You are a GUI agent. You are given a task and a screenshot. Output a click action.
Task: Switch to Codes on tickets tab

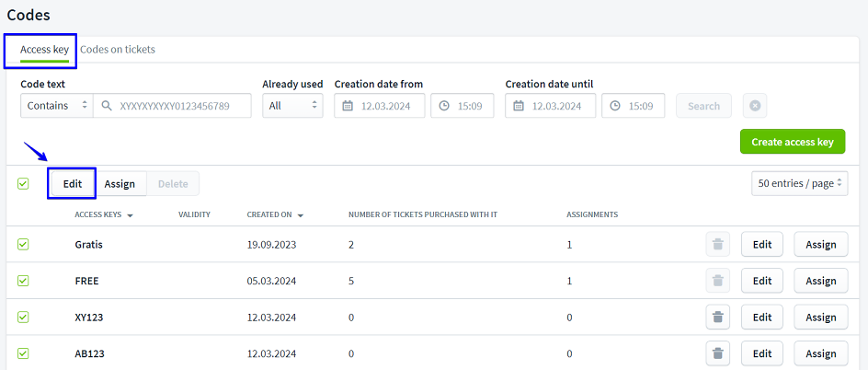click(x=118, y=50)
